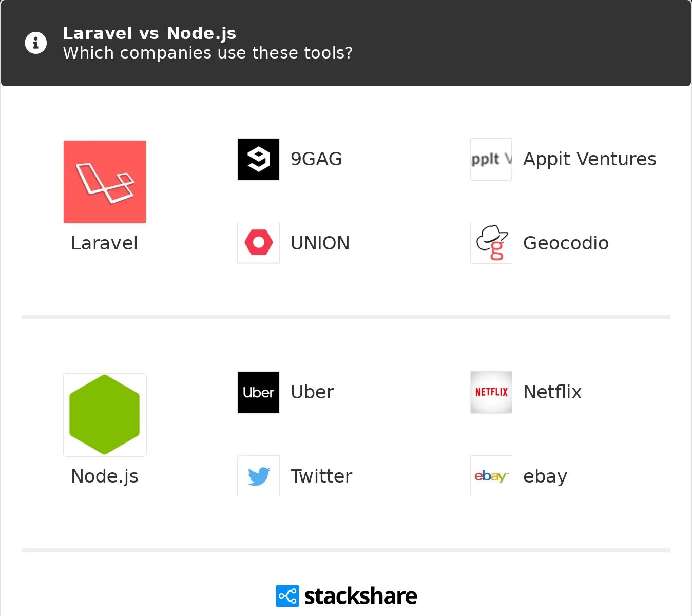Click the Laravel vs Node.js header title

click(149, 33)
